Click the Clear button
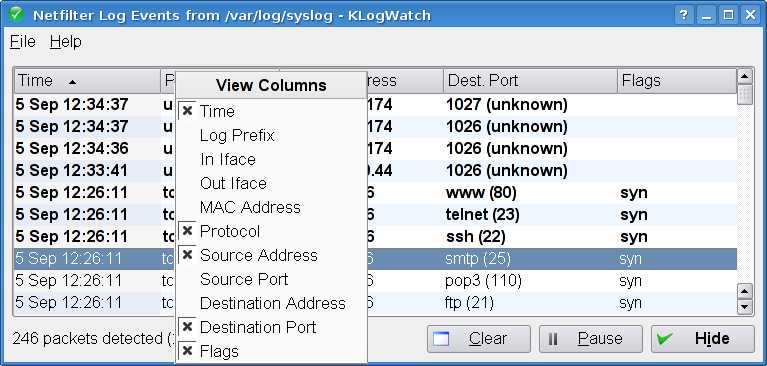The height and width of the screenshot is (366, 767). (479, 339)
